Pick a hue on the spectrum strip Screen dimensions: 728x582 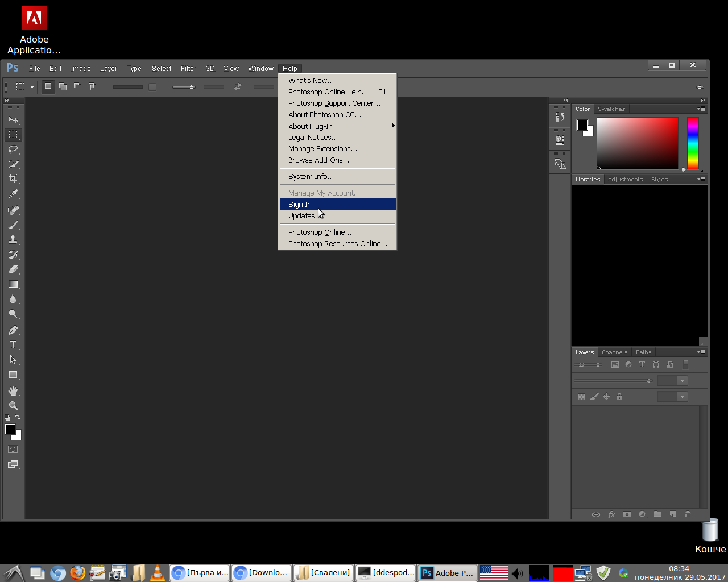coord(693,143)
